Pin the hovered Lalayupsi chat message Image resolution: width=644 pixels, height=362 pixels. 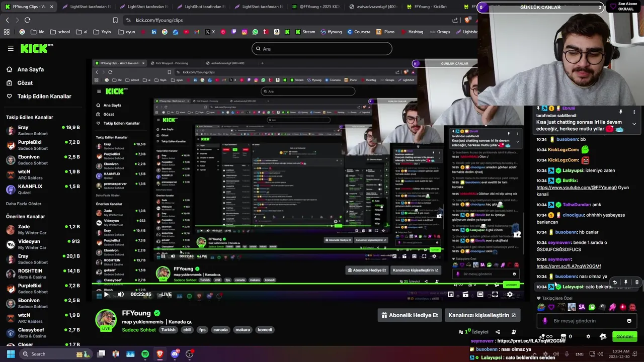point(626,283)
